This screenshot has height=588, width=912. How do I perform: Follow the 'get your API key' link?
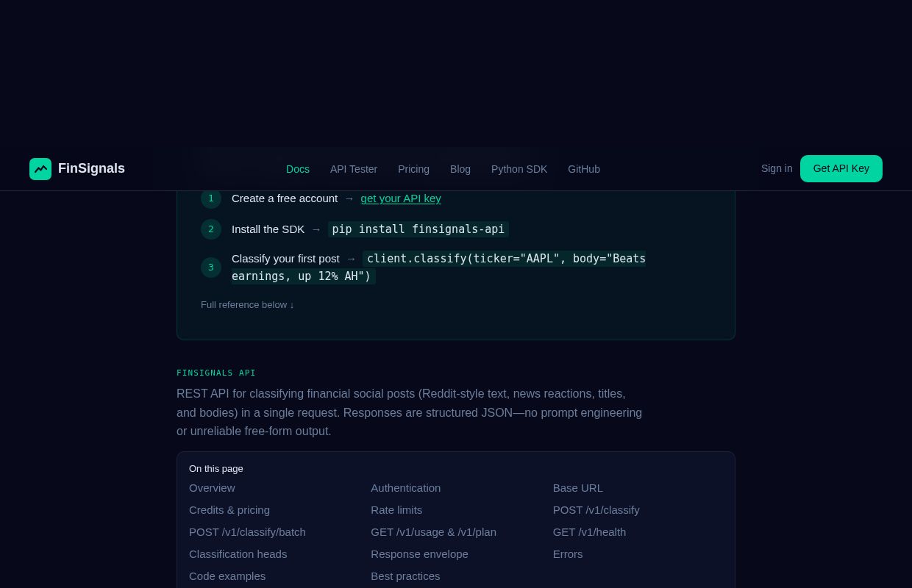coord(401,198)
